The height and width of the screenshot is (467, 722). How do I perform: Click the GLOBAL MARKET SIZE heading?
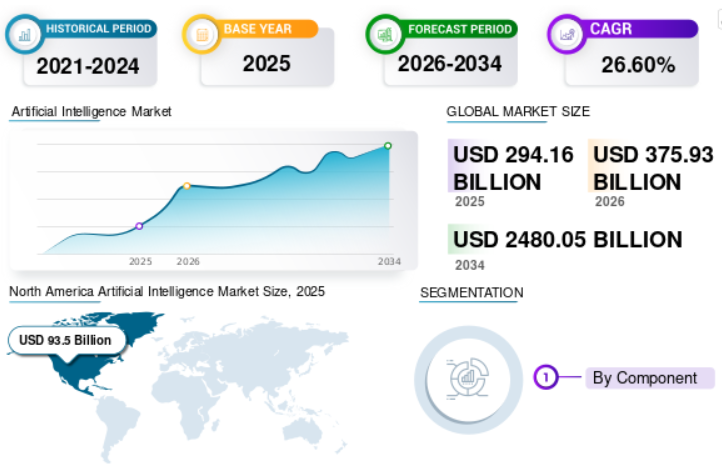tap(518, 111)
